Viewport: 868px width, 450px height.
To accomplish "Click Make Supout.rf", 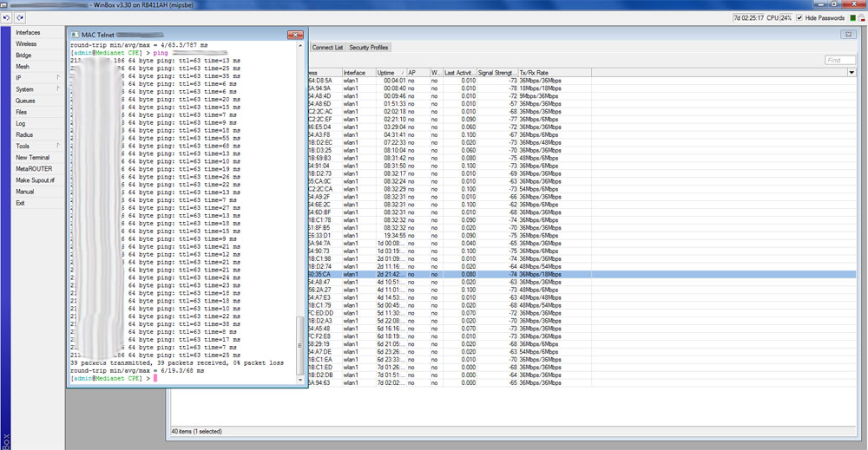I will click(x=35, y=180).
